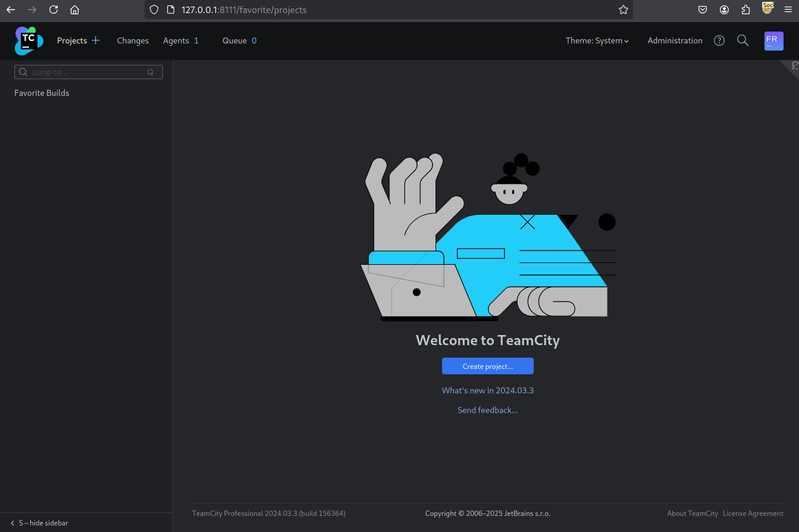Open the About TeamCity footer link

[693, 514]
